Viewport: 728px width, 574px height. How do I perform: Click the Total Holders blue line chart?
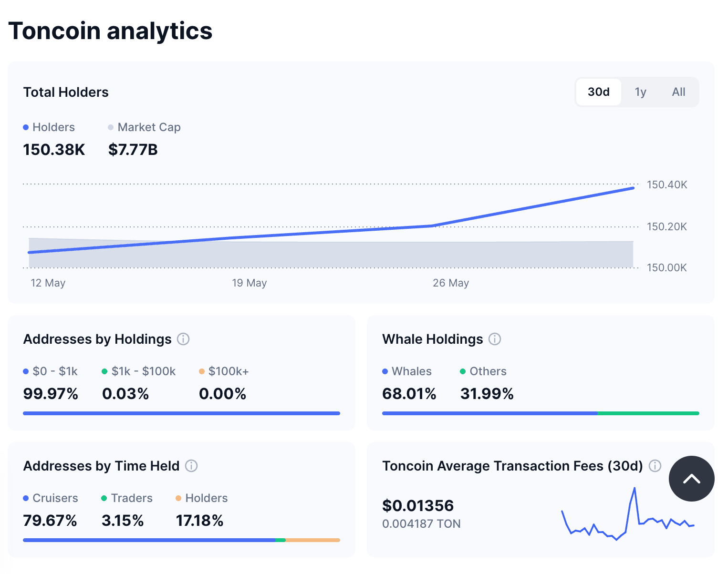coord(331,232)
